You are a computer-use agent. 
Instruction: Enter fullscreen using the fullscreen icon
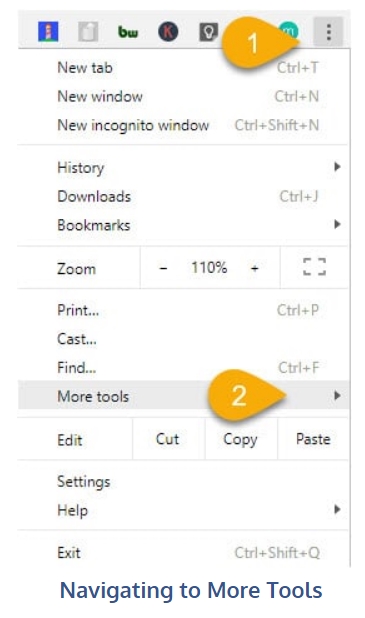click(314, 267)
